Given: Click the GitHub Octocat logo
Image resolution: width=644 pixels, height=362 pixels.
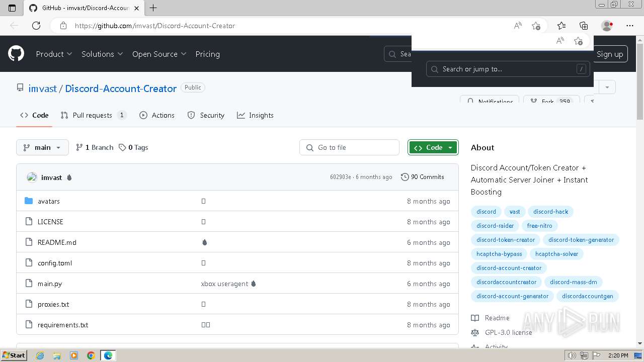Looking at the screenshot, I should pyautogui.click(x=16, y=54).
